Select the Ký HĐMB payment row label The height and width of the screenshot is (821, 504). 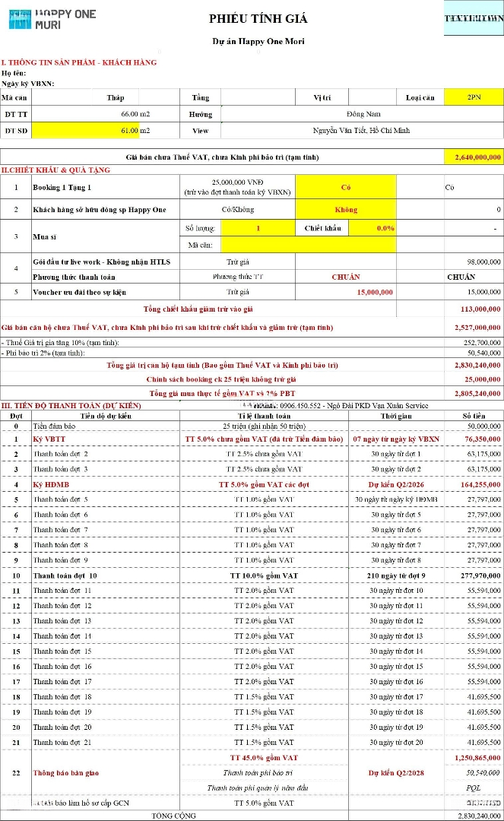(x=50, y=484)
